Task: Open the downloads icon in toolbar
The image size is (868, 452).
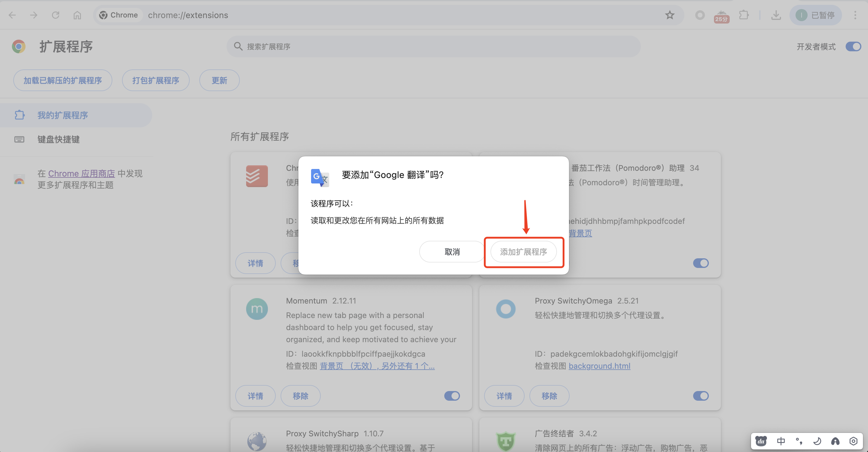Action: [x=776, y=15]
